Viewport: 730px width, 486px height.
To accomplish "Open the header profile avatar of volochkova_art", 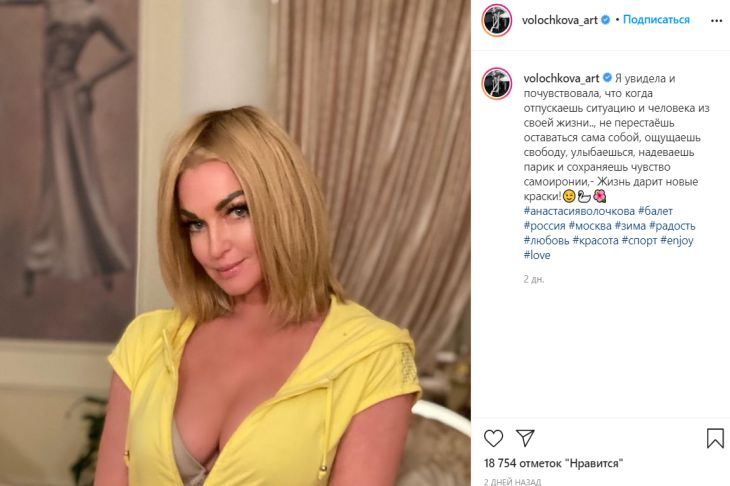I will tap(497, 20).
